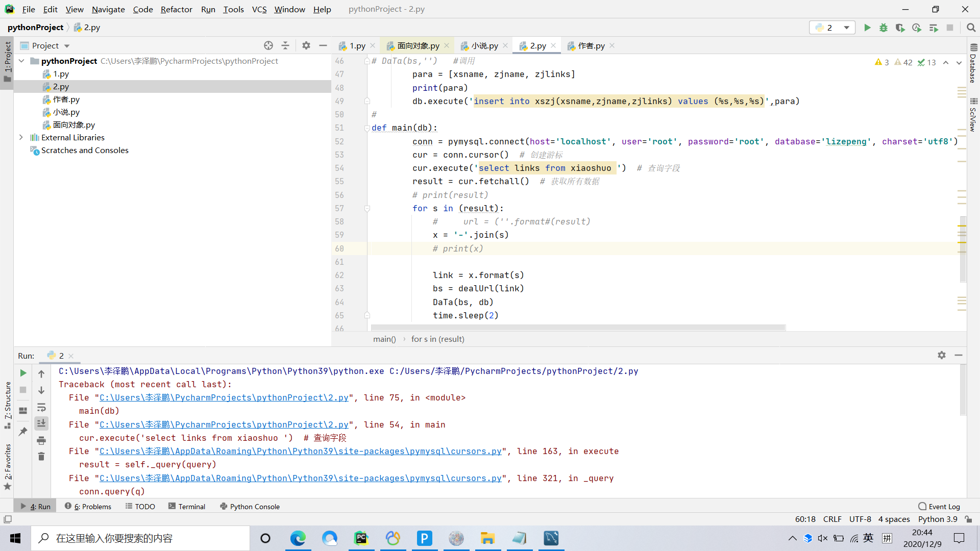Open 2.py line 75 traceback link

[x=224, y=397]
